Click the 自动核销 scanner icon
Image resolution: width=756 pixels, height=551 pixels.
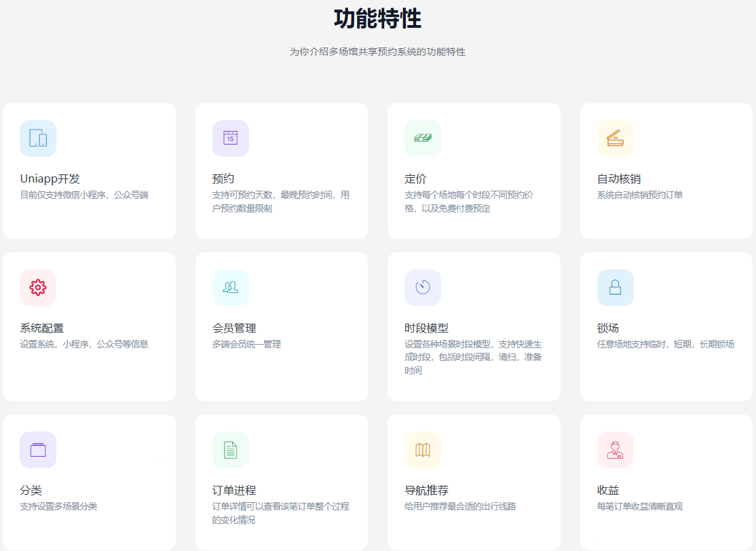(615, 138)
